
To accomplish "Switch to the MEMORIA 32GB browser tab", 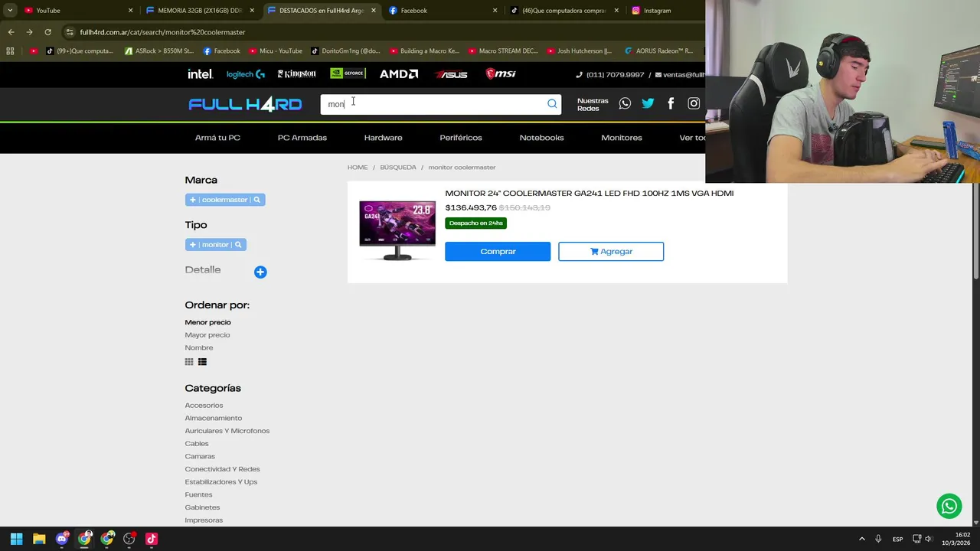I will point(200,11).
